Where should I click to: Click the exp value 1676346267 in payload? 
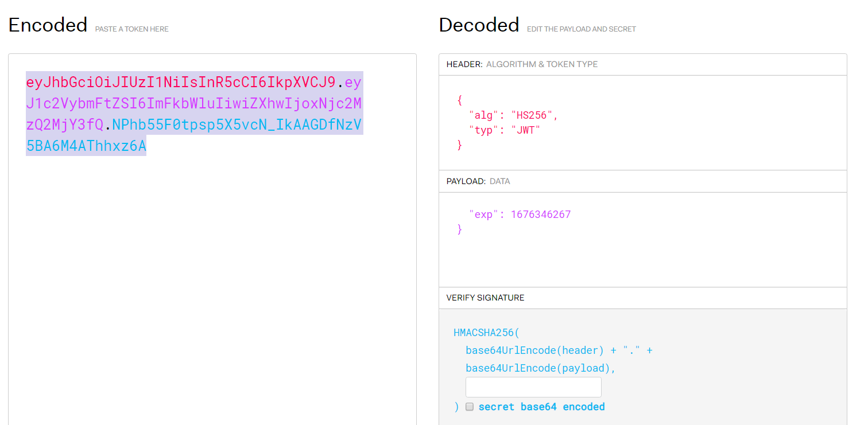541,215
